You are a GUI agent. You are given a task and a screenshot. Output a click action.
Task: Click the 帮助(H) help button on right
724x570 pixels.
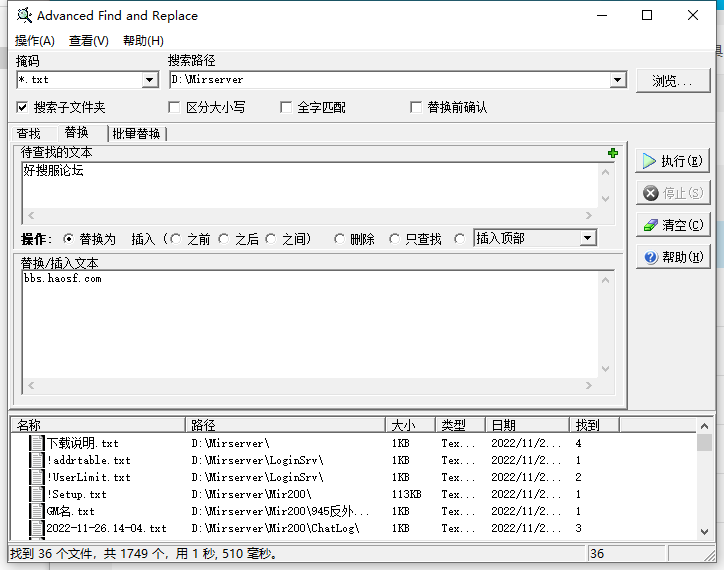click(x=673, y=257)
